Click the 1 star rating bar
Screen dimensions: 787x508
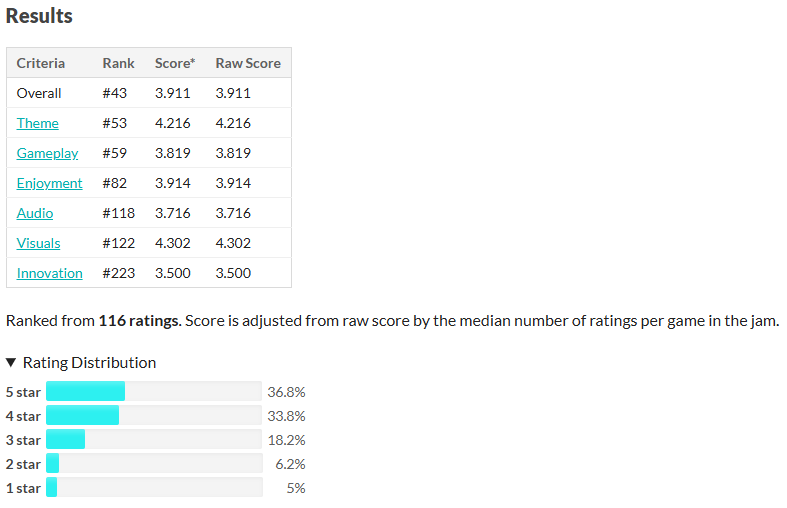[154, 487]
